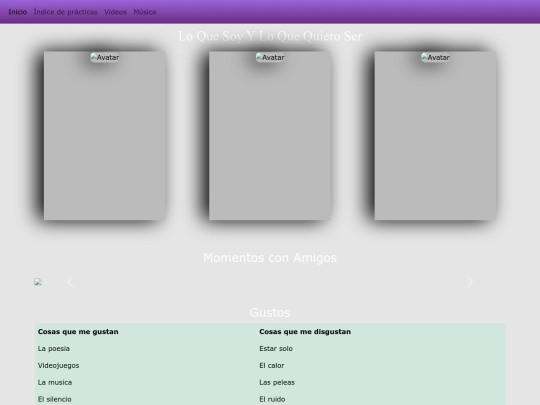Click the 'Gustos' section heading
The height and width of the screenshot is (405, 540).
(270, 312)
